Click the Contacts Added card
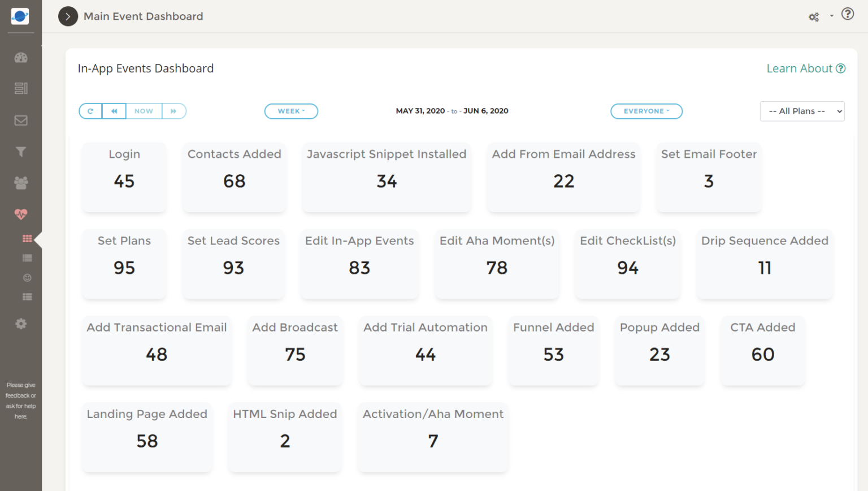This screenshot has width=868, height=491. (x=235, y=177)
